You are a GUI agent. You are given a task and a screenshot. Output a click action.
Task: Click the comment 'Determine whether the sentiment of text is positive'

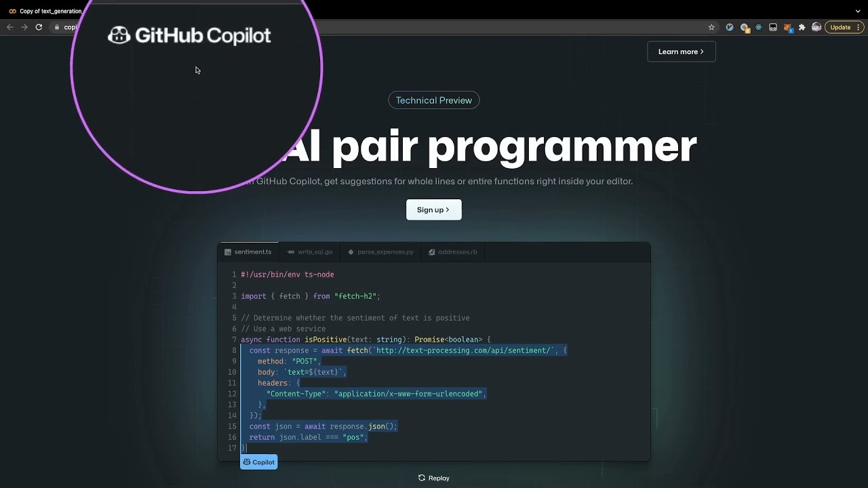tap(355, 318)
